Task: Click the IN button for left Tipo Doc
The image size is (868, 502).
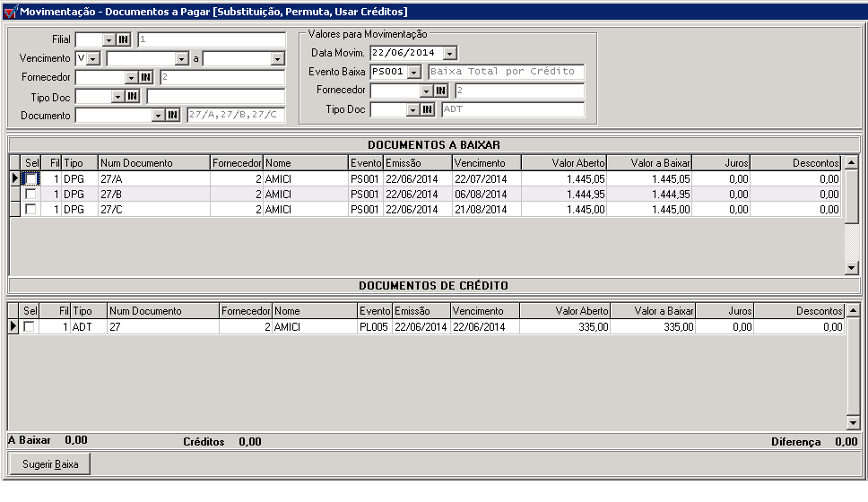Action: pos(131,96)
